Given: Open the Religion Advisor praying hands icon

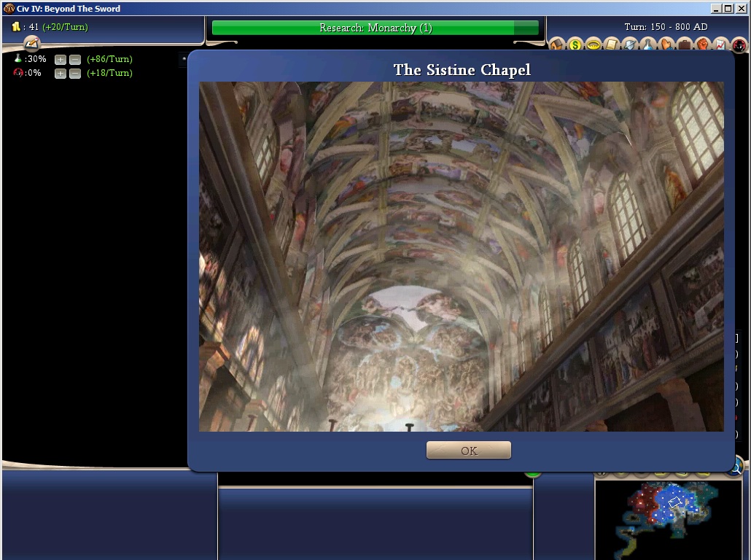Looking at the screenshot, I should pyautogui.click(x=666, y=45).
